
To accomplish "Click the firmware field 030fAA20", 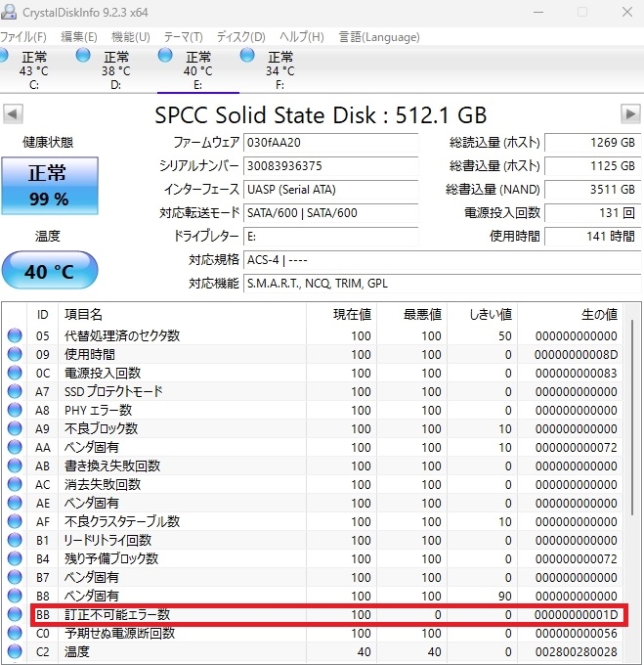I will tap(331, 143).
